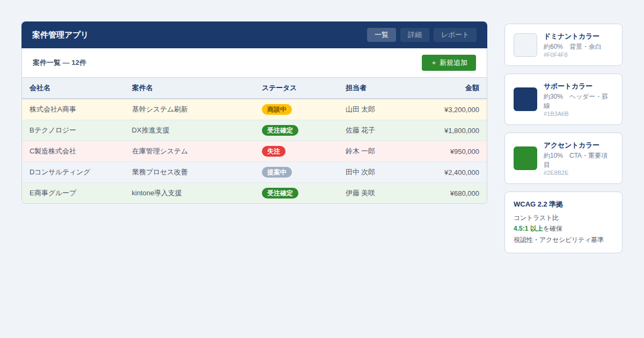Click the 商談中 status badge

click(x=277, y=109)
